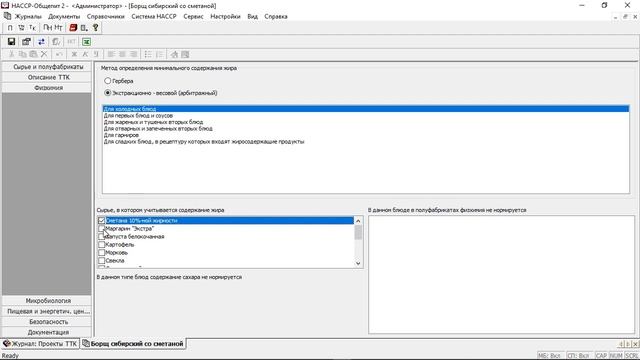Viewport: 640px width, 360px height.
Task: Click the grayed Cut scissors icon
Action: 11,54
